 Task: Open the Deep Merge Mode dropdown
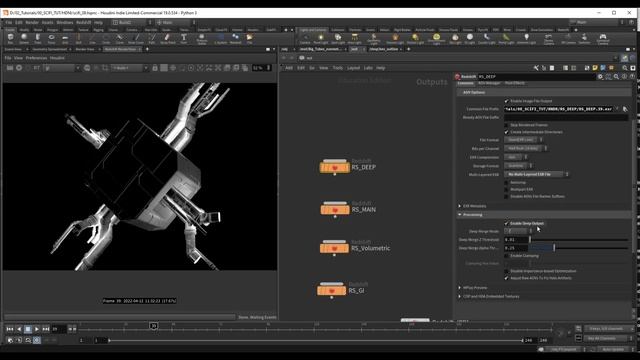tap(518, 231)
